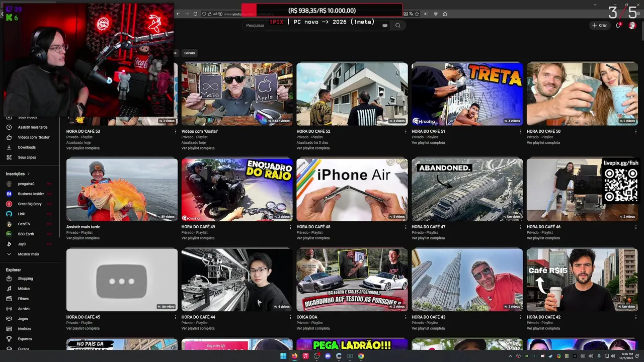Open 'Ver playlist completa' under HORA DO CAFÉ 50
Screen dimensions: 644x362
click(x=543, y=143)
